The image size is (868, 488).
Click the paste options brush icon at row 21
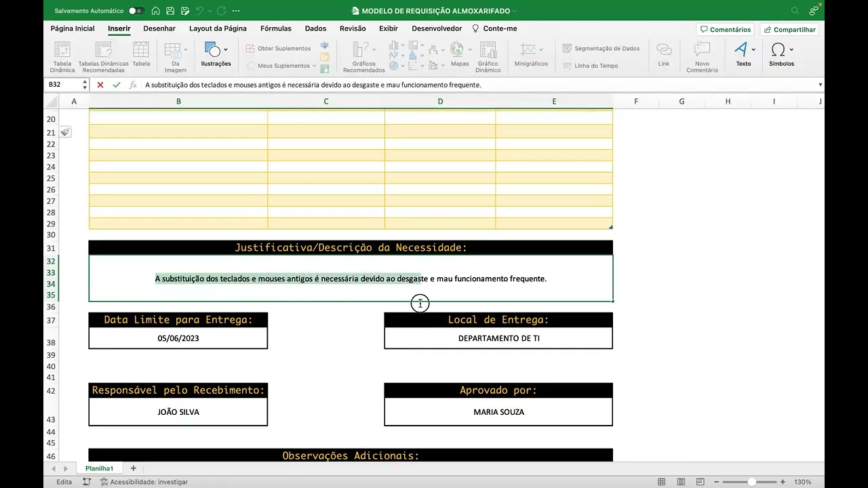[x=65, y=132]
